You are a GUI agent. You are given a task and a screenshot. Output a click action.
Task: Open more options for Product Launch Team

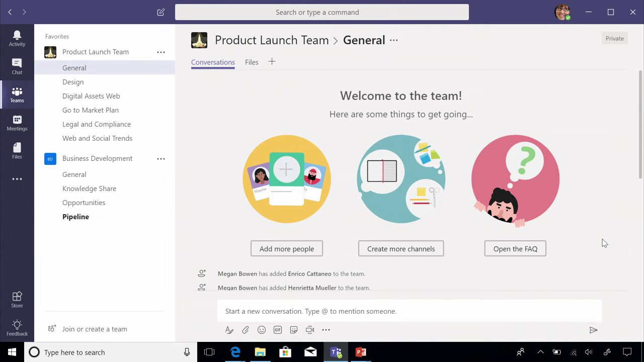[x=161, y=52]
